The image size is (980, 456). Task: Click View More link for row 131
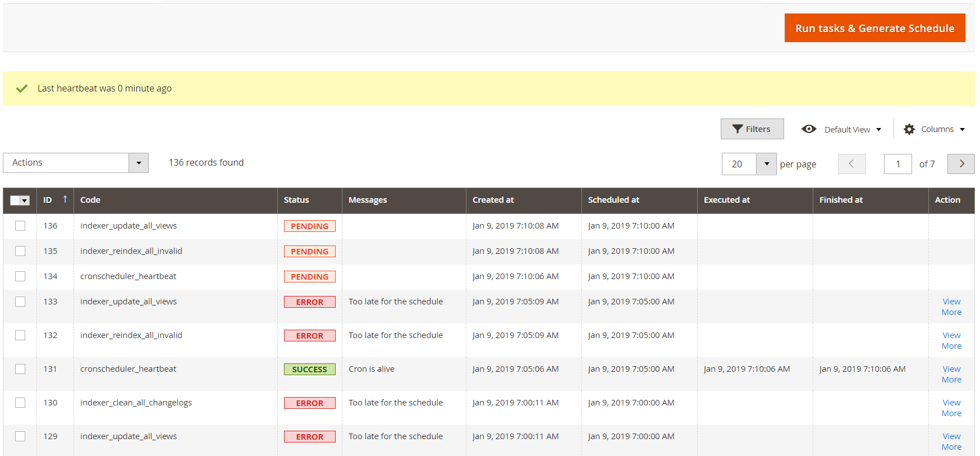pyautogui.click(x=951, y=374)
